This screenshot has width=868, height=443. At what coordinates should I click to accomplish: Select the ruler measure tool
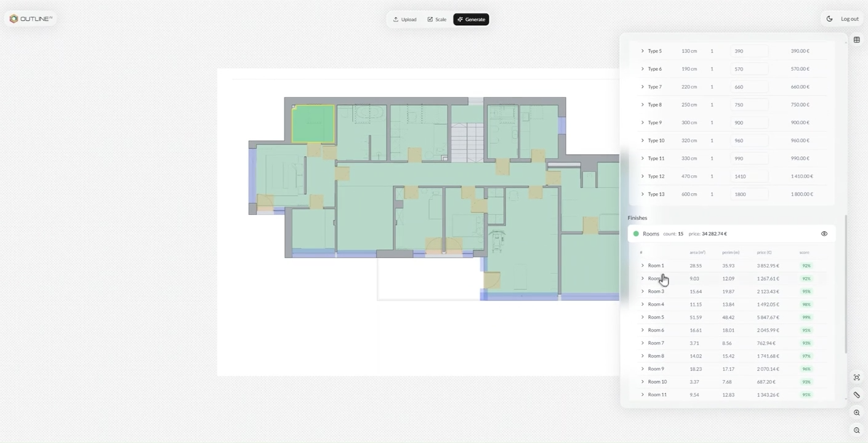[856, 395]
